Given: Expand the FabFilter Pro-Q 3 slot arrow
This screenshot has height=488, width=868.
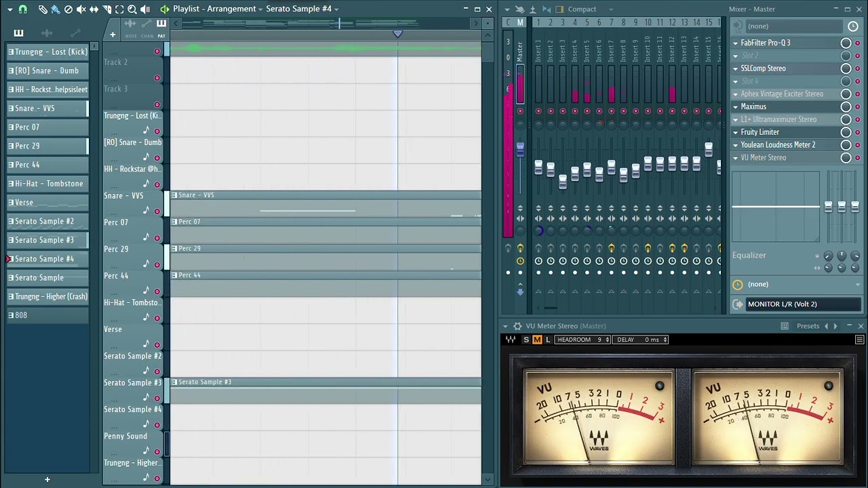Looking at the screenshot, I should (735, 43).
